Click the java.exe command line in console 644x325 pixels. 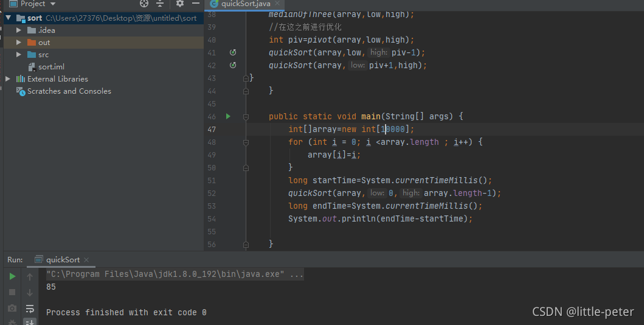[x=175, y=274]
